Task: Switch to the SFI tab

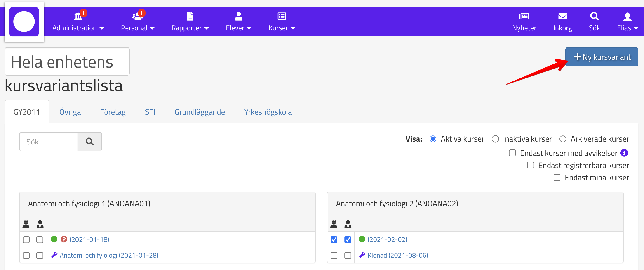Action: [150, 112]
